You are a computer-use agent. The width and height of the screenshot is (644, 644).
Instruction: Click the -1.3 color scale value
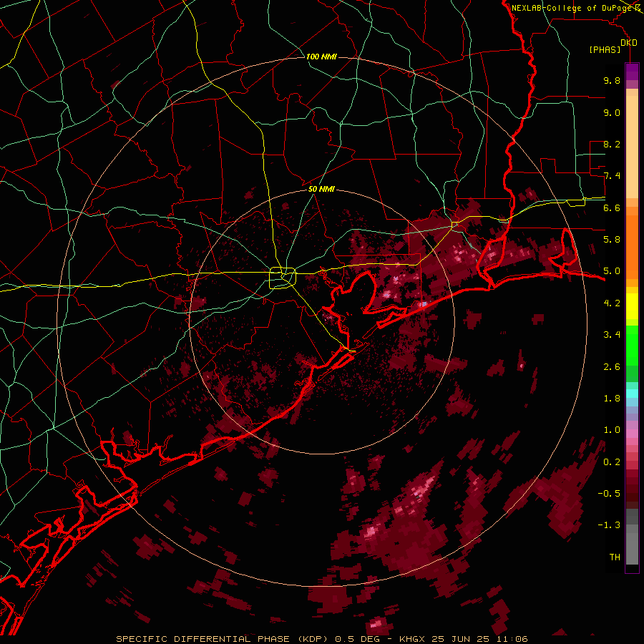[609, 525]
